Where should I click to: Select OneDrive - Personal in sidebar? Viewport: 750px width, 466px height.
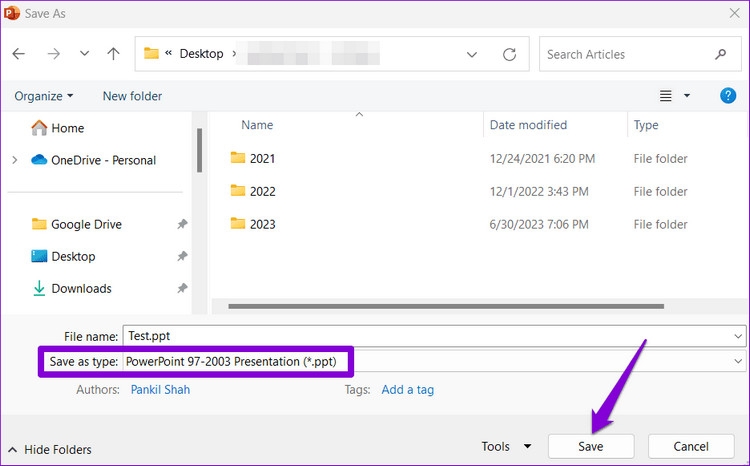click(103, 160)
